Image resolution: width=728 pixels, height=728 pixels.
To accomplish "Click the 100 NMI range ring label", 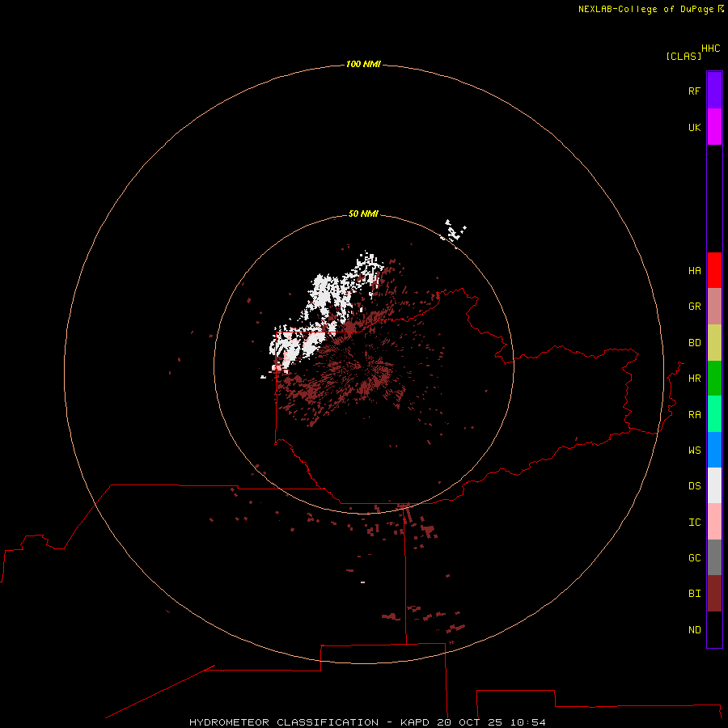I will pyautogui.click(x=363, y=64).
